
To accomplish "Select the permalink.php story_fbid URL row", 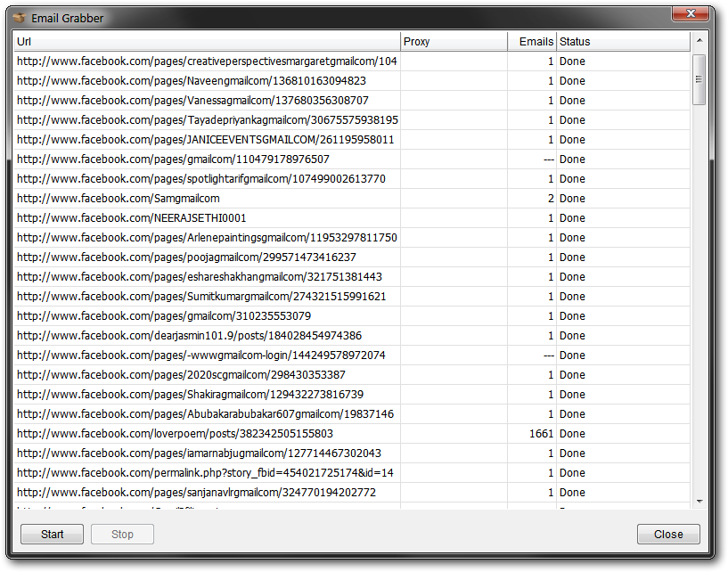I will tap(352, 472).
